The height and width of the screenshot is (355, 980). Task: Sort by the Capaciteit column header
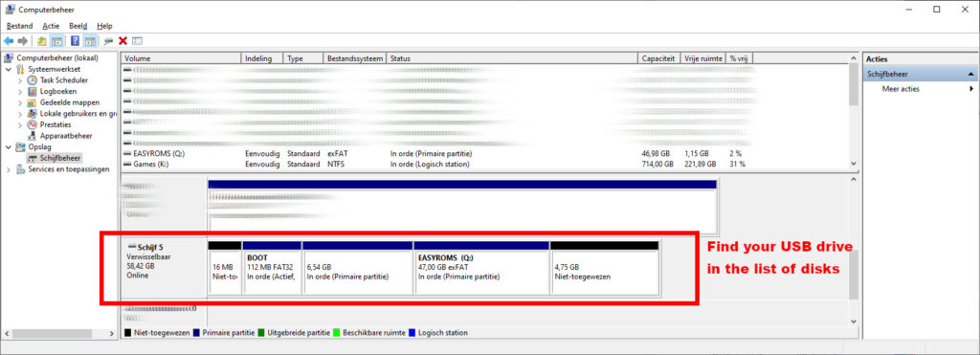coord(658,58)
